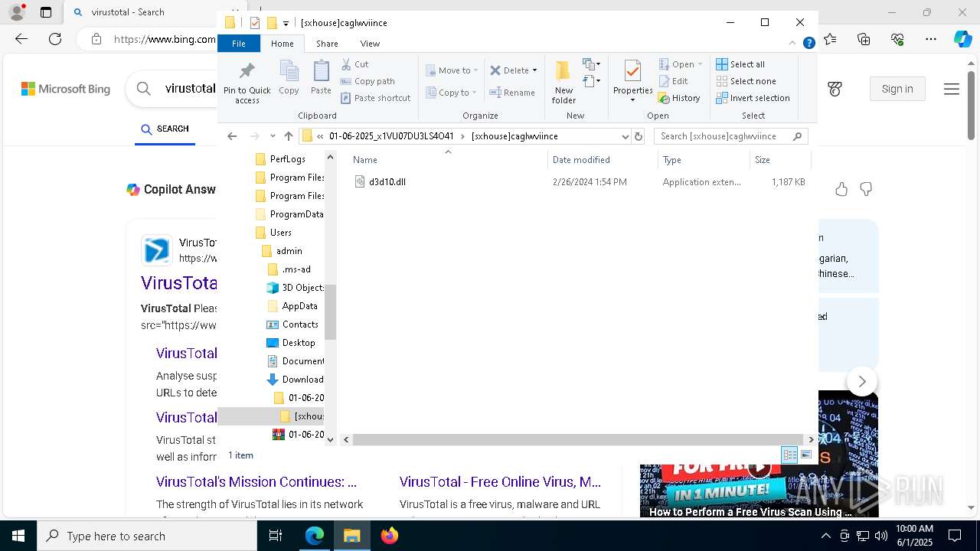Click Sign in on Bing
This screenshot has height=551, width=980.
pyautogui.click(x=897, y=90)
